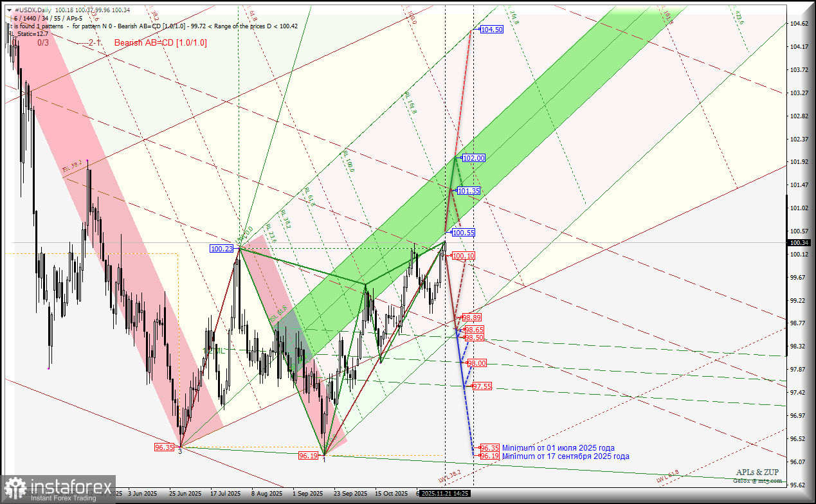Click 96.35 label beside the 01 июля minimum text
The image size is (816, 504).
coord(490,448)
